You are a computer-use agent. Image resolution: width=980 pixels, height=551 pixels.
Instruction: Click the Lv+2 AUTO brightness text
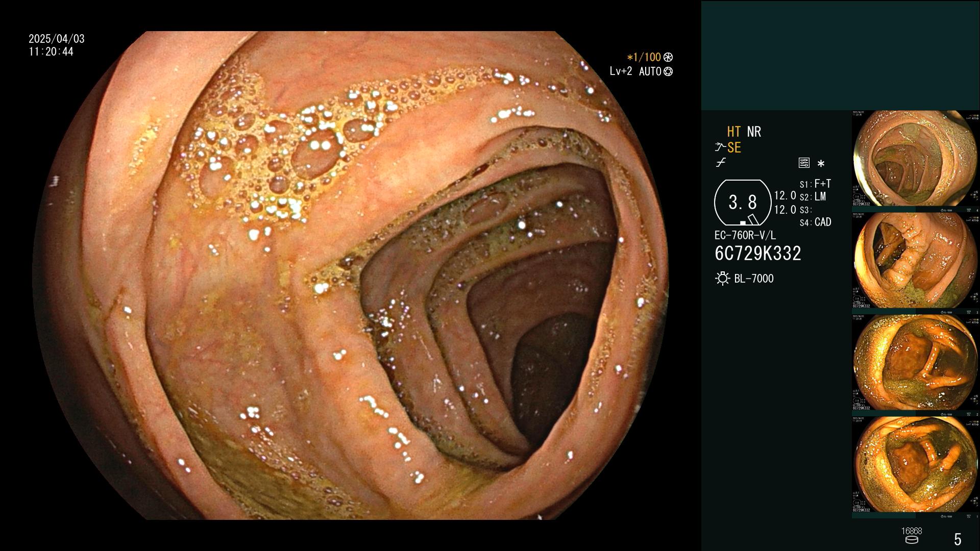pyautogui.click(x=635, y=71)
